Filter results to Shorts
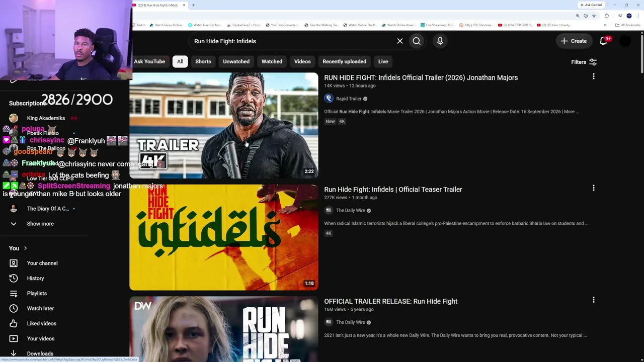This screenshot has width=644, height=362. (x=203, y=61)
